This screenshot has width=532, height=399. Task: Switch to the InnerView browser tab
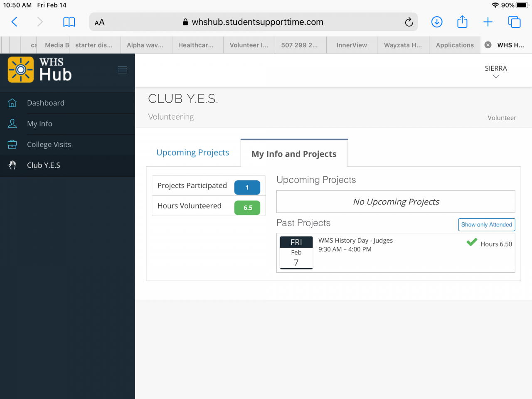click(x=352, y=45)
